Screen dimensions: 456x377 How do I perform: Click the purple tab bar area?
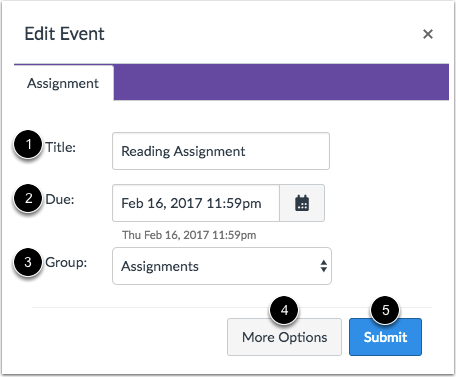click(x=281, y=82)
